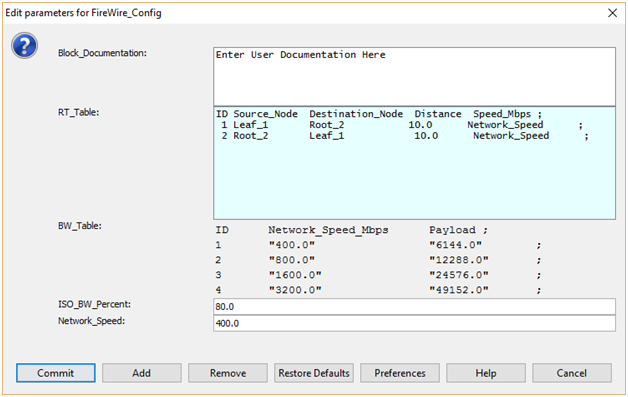This screenshot has width=628, height=397.
Task: Click the Root_2 source entry in RT_Table row 2
Action: [251, 136]
